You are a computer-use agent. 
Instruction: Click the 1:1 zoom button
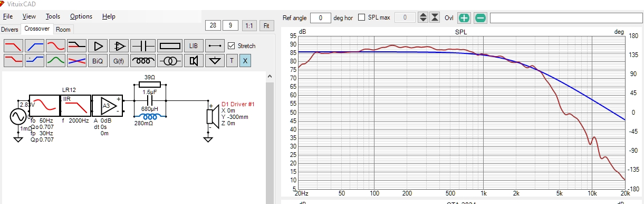click(x=249, y=25)
